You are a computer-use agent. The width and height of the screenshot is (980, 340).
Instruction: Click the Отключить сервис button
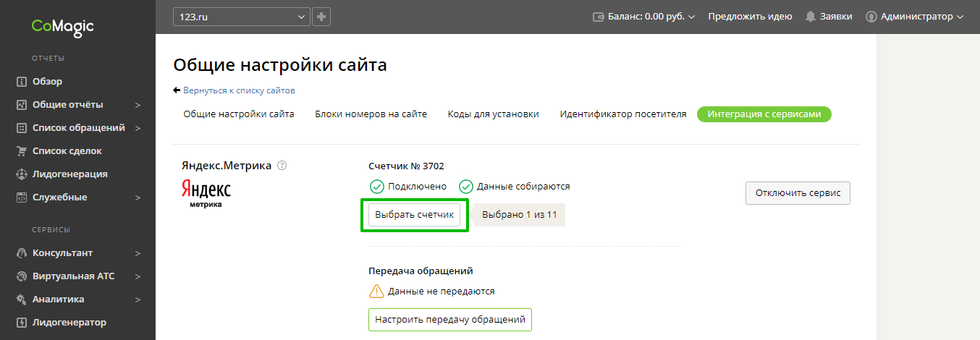pyautogui.click(x=798, y=193)
